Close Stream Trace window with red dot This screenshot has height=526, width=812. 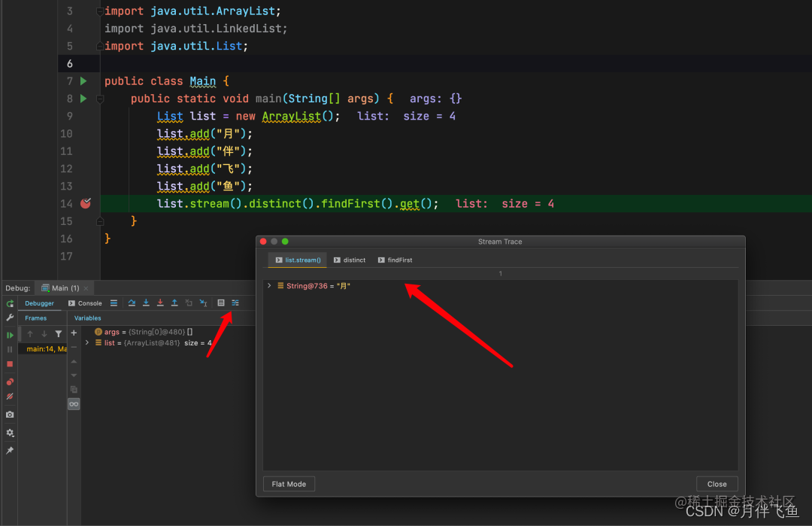coord(263,242)
